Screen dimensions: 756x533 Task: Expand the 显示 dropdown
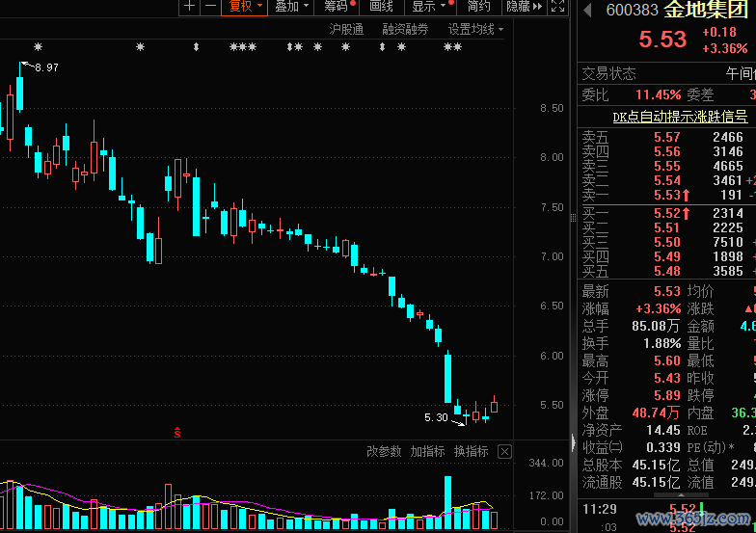coord(429,7)
